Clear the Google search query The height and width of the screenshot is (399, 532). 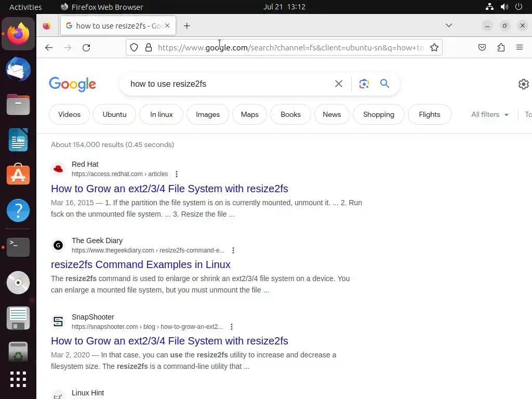338,84
